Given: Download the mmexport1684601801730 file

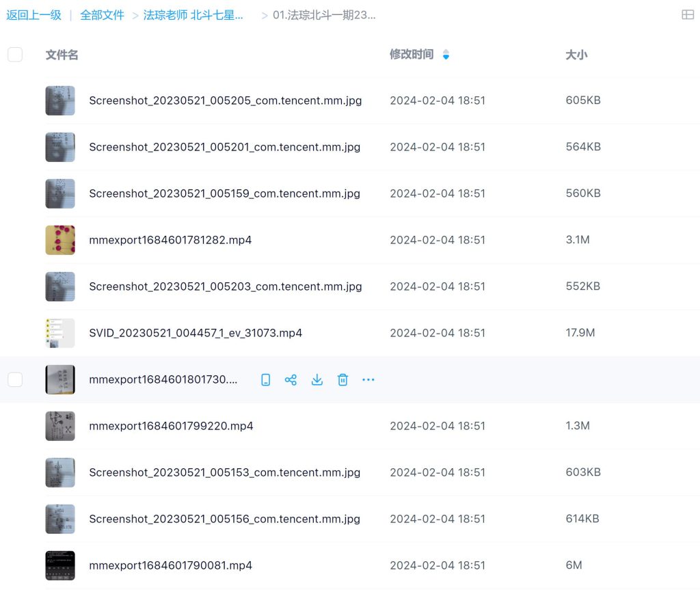Looking at the screenshot, I should [317, 379].
